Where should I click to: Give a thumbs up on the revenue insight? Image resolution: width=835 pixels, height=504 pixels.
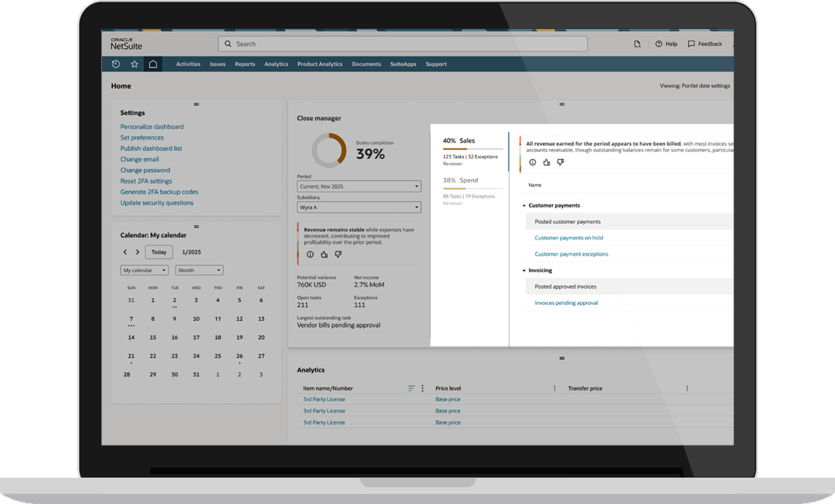coord(324,254)
